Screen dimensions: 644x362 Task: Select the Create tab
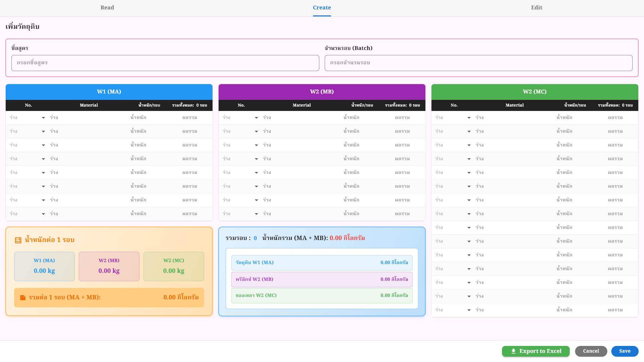322,8
